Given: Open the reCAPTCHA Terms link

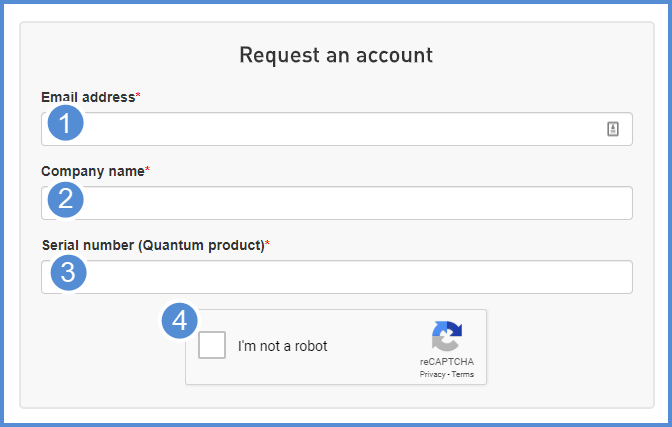Looking at the screenshot, I should pos(463,375).
